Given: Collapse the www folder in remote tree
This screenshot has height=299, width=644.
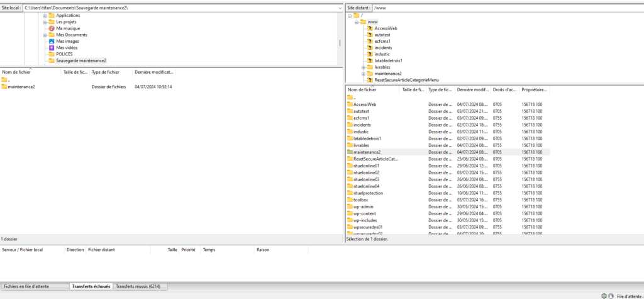Looking at the screenshot, I should (x=356, y=22).
